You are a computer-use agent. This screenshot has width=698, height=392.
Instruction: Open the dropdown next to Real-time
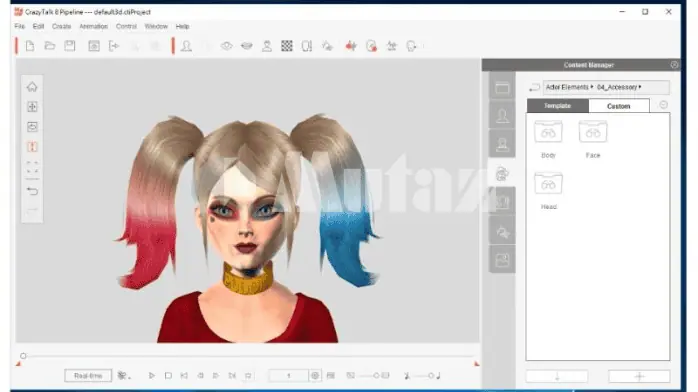click(124, 376)
